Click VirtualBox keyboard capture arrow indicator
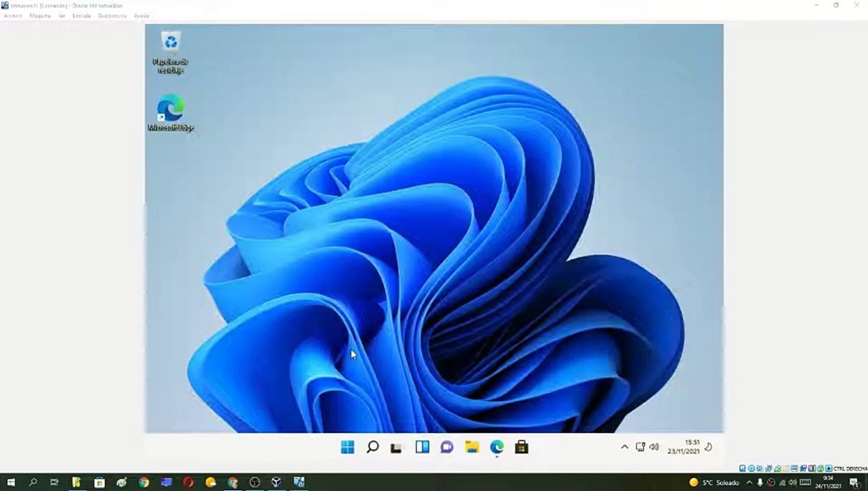Screen dimensions: 868x491 pos(829,468)
